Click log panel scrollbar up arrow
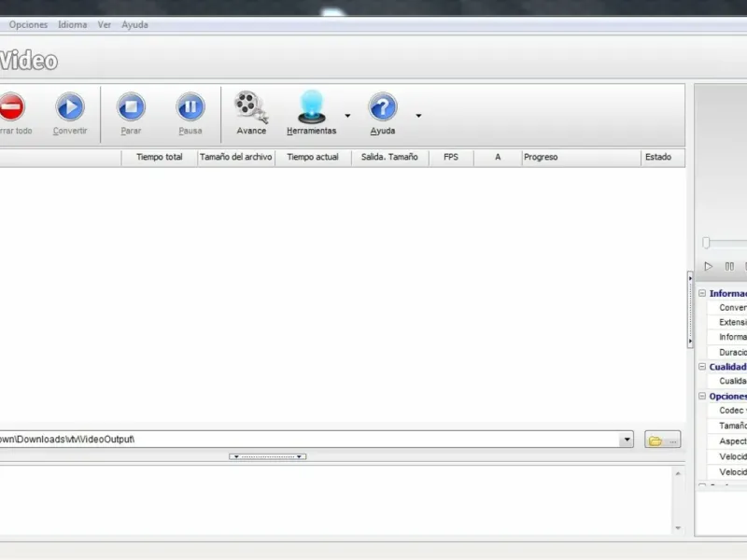Viewport: 747px width, 560px height. pyautogui.click(x=678, y=474)
